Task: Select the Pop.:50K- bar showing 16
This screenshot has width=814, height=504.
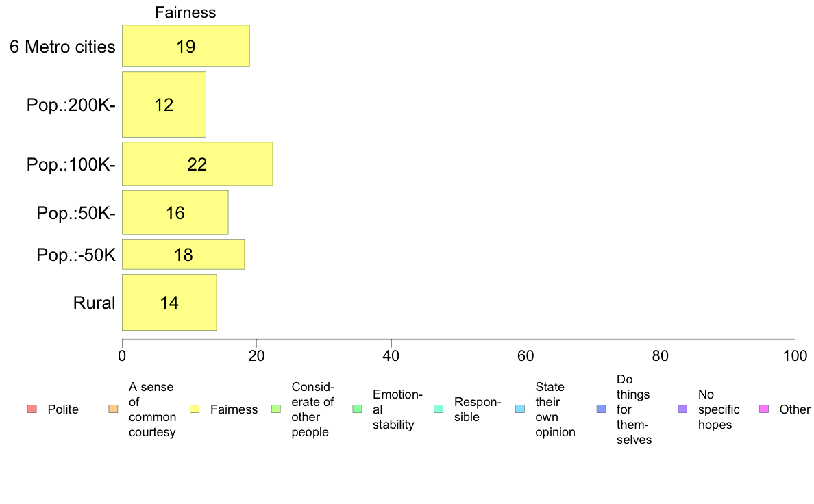Action: pos(175,213)
